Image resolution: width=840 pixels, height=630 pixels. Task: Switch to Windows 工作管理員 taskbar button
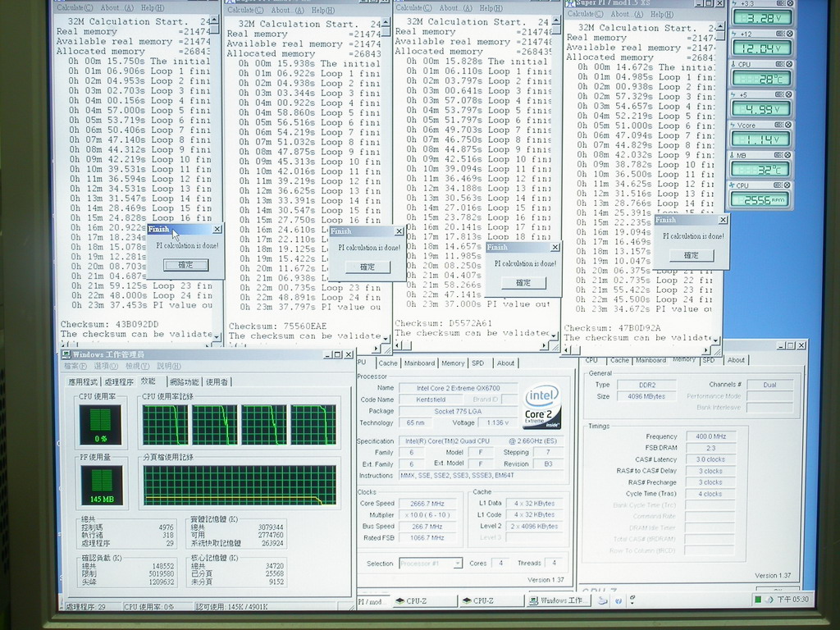point(558,600)
